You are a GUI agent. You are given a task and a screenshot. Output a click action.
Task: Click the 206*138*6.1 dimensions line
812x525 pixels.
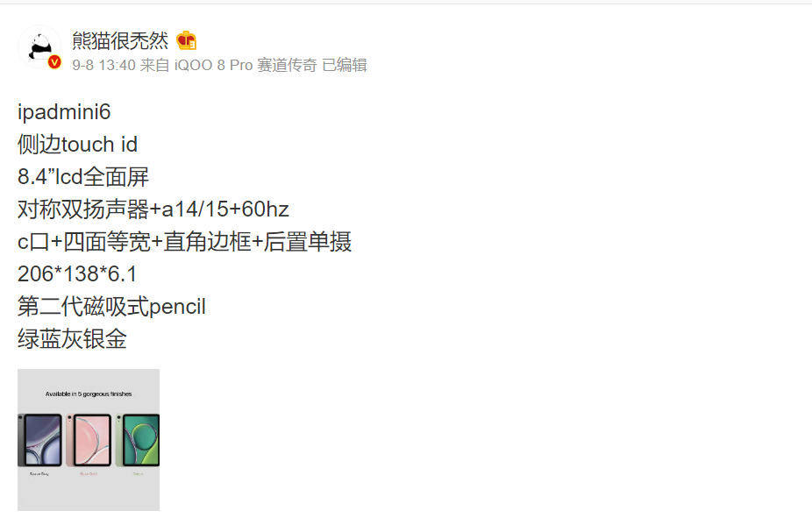click(x=77, y=274)
